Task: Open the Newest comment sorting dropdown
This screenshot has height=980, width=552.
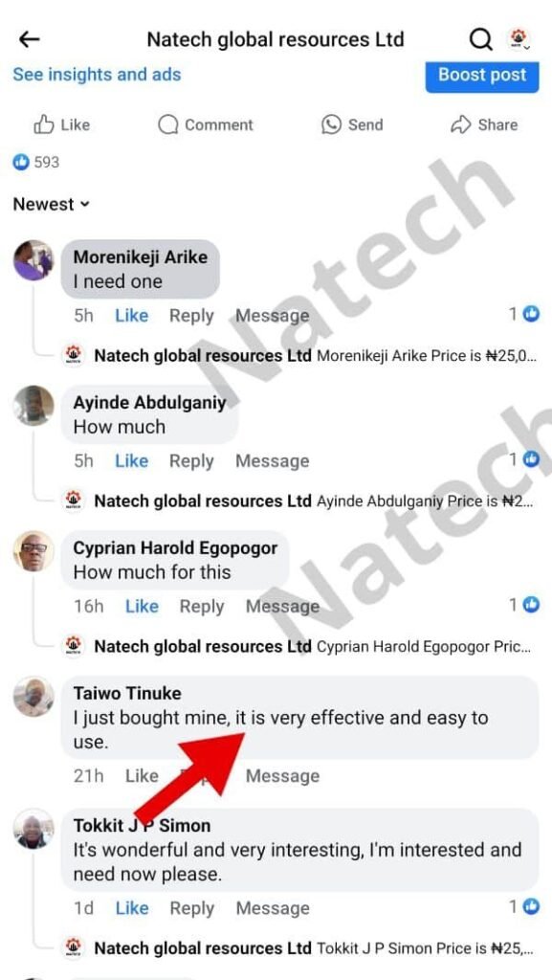Action: tap(52, 205)
